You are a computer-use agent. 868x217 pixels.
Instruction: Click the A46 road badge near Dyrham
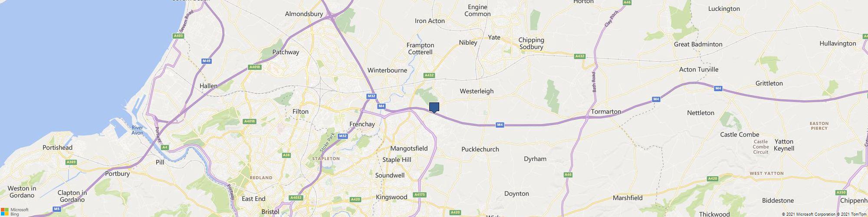tap(568, 174)
